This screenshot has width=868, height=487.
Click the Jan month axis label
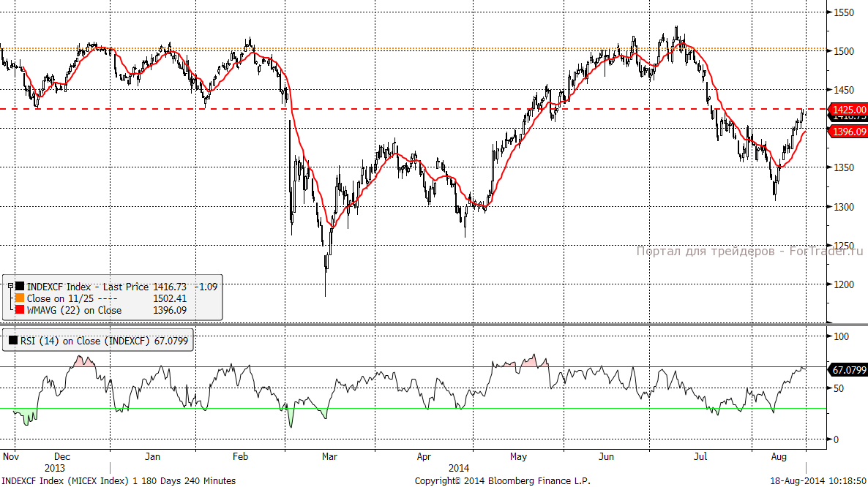click(152, 456)
